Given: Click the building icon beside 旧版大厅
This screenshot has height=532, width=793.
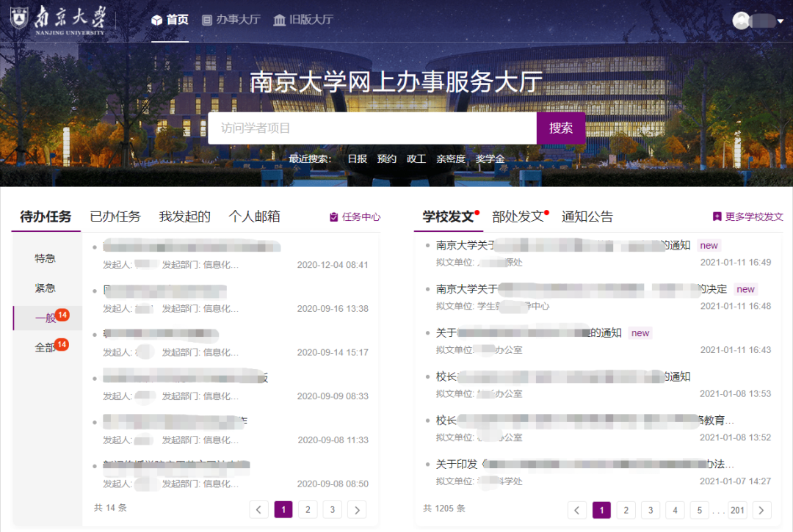Looking at the screenshot, I should [x=279, y=21].
